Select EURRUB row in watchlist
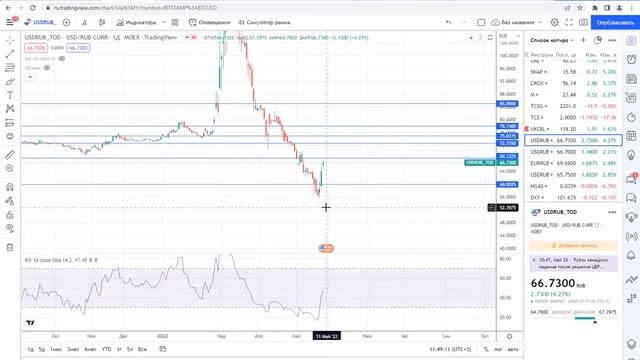This screenshot has width=640, height=360. click(x=573, y=163)
